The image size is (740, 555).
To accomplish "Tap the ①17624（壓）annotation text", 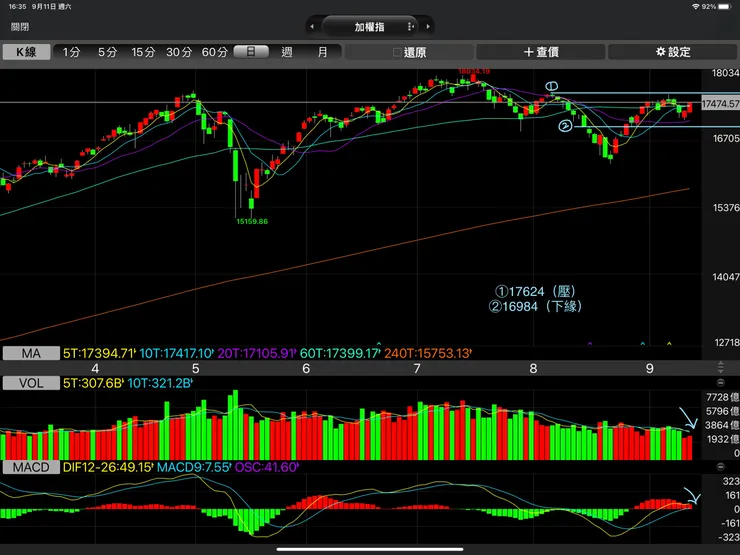I will 536,291.
